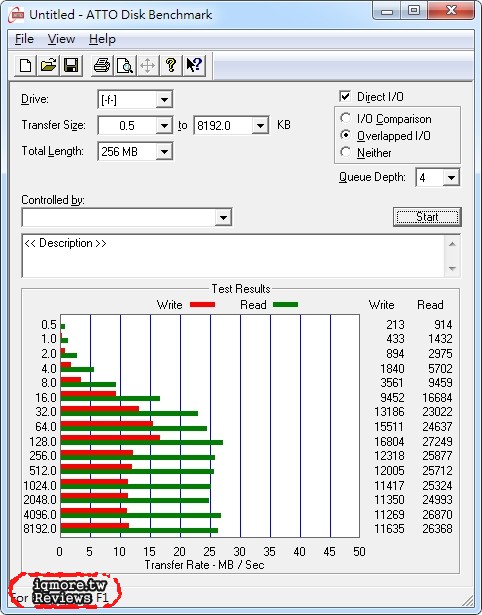Uncheck the Direct I/O checkbox

(345, 96)
